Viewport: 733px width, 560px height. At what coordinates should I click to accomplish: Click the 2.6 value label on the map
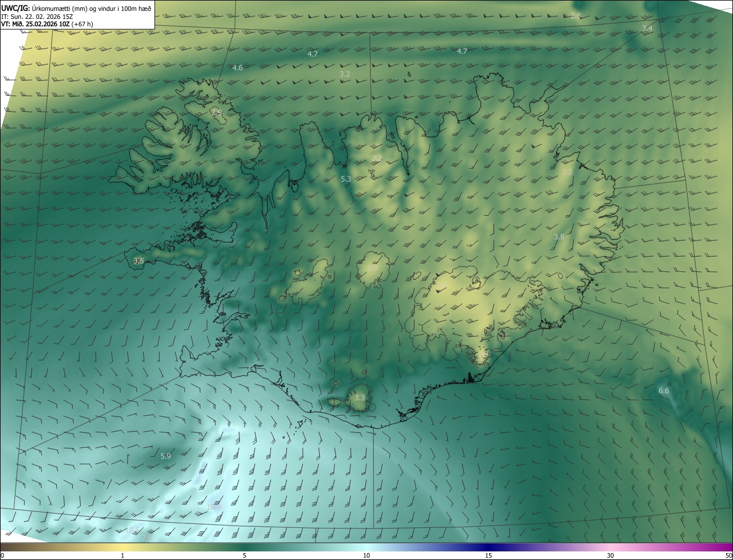pos(576,15)
